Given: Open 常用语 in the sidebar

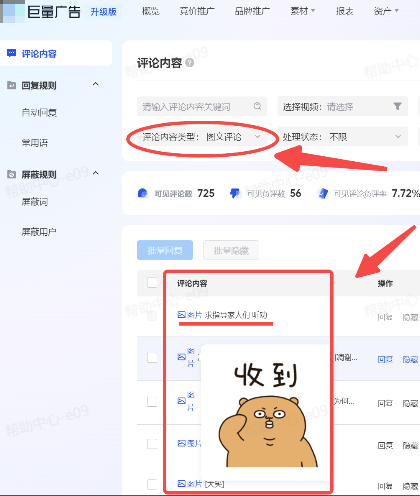Looking at the screenshot, I should click(35, 143).
